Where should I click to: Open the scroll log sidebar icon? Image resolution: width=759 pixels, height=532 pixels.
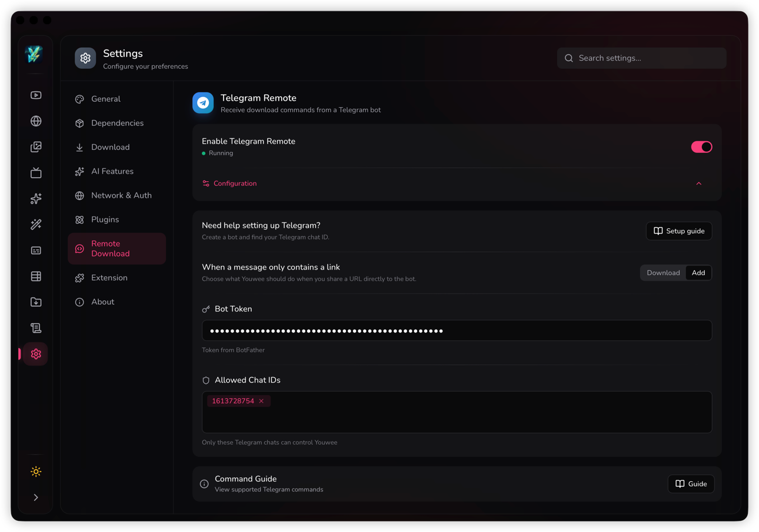(36, 328)
